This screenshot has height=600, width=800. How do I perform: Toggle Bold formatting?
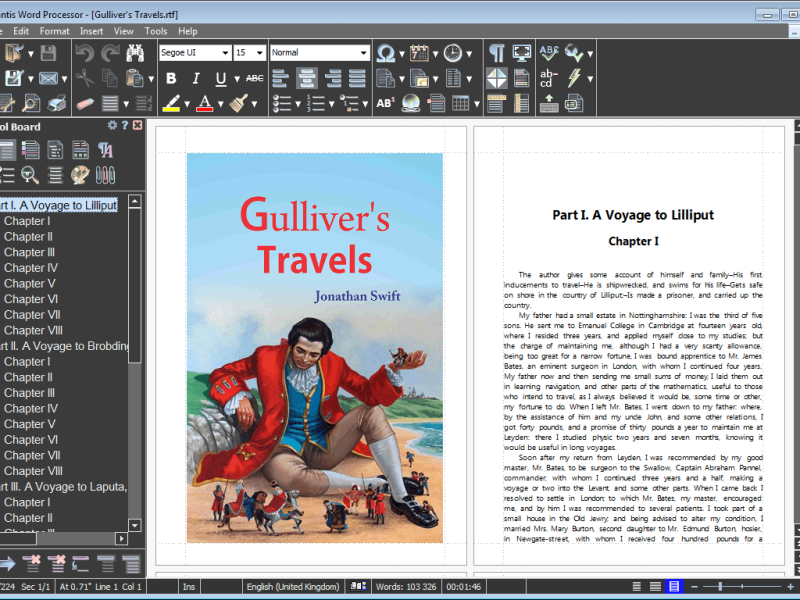pos(171,78)
